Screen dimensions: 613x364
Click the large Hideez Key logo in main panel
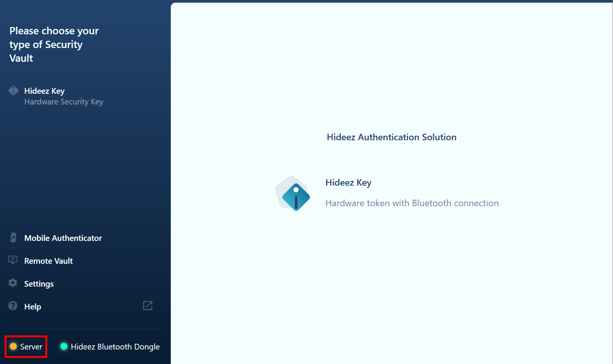[293, 194]
